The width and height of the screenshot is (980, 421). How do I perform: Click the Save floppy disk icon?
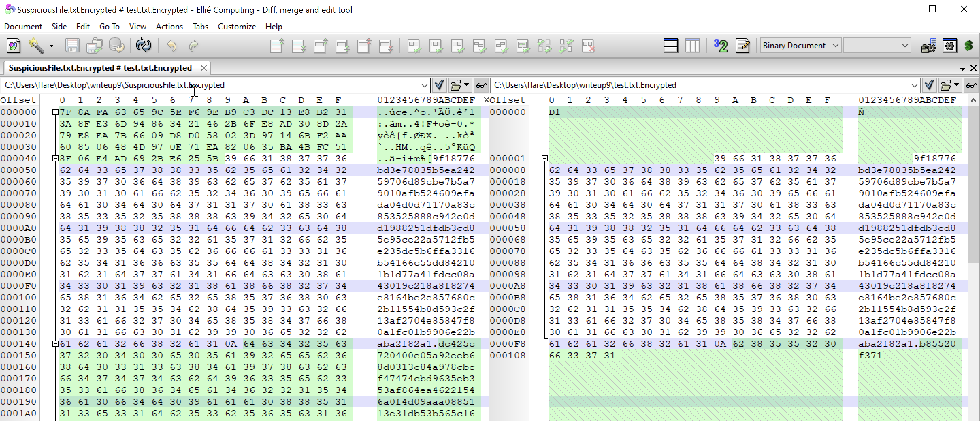point(72,46)
